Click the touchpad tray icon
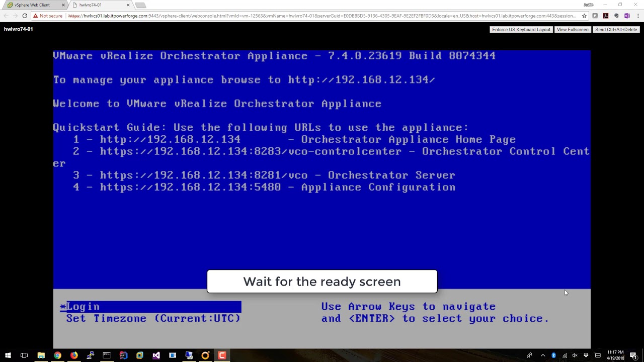The height and width of the screenshot is (362, 644). [598, 355]
